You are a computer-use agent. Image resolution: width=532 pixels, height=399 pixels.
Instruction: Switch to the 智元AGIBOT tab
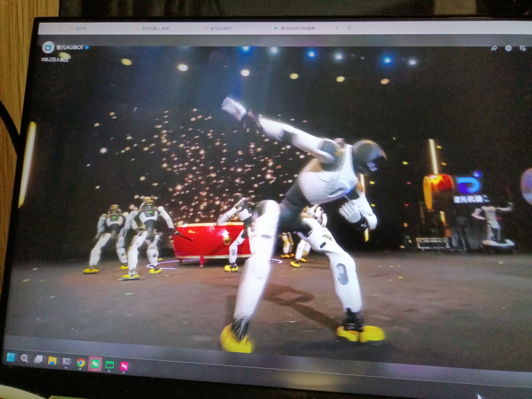pos(221,28)
